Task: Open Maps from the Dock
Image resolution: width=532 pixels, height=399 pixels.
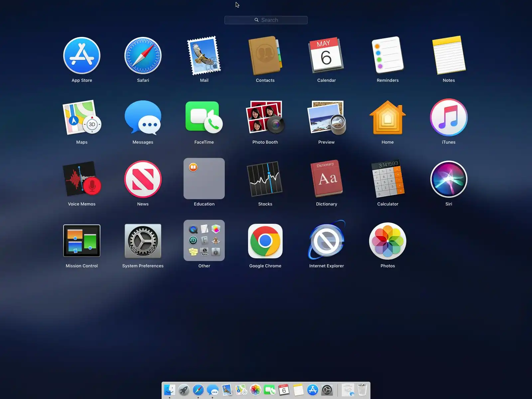Action: click(x=241, y=390)
